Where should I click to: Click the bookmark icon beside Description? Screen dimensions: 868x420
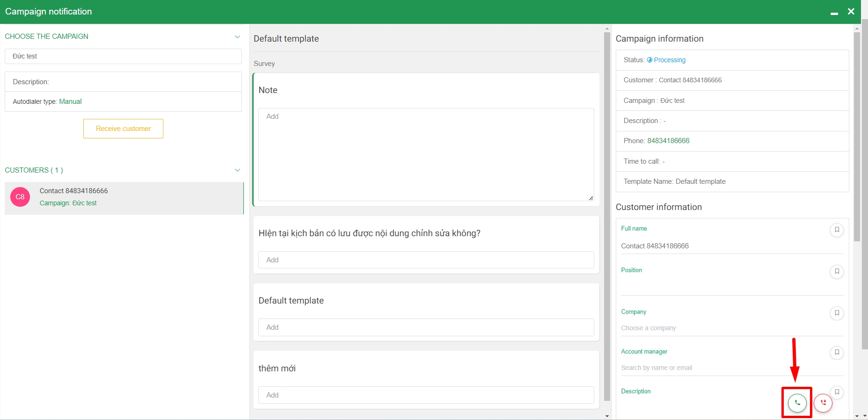pos(837,392)
